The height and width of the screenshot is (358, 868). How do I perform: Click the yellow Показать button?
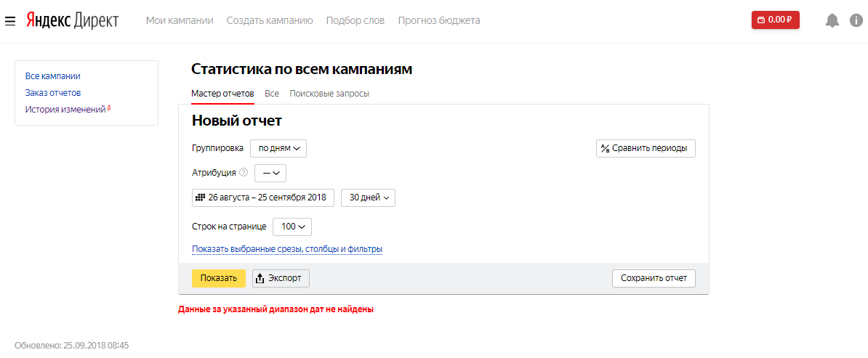coord(219,278)
